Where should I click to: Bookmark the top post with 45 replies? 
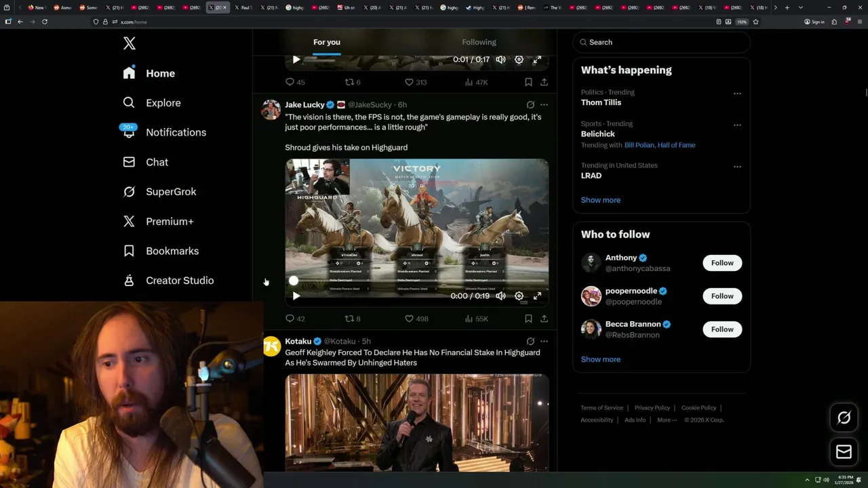coord(528,82)
